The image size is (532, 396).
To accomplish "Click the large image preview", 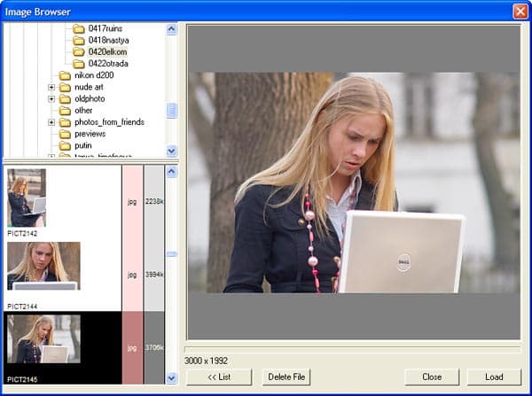I will click(354, 182).
